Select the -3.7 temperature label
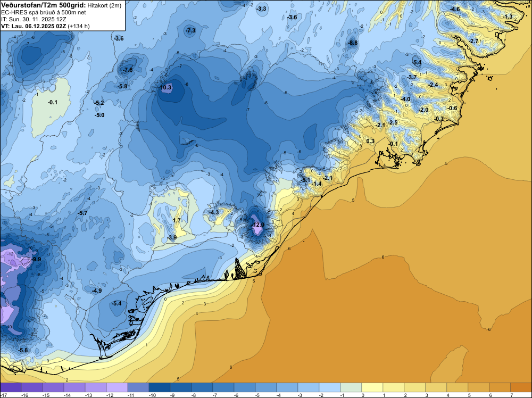Viewport: 532px width, 398px height. [x=412, y=78]
